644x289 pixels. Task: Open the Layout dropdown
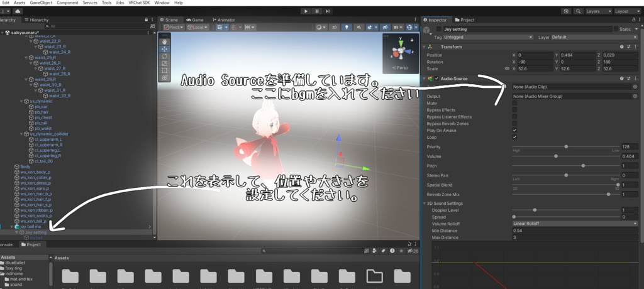point(626,11)
